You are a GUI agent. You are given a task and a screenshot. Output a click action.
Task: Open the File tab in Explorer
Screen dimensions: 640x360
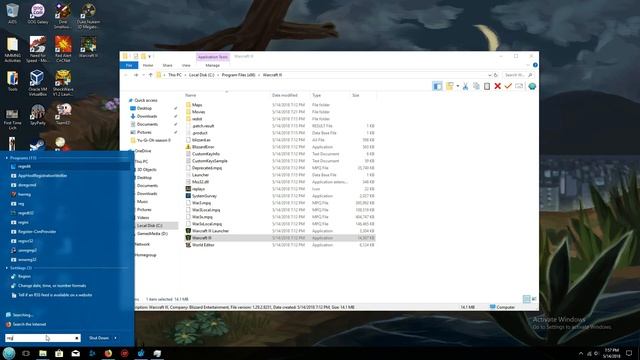pyautogui.click(x=129, y=65)
